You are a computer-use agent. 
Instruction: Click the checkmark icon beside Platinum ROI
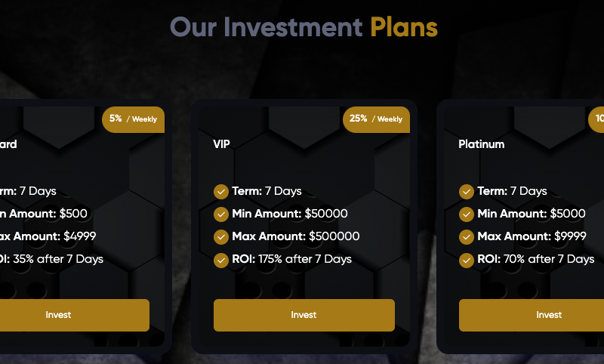click(x=467, y=260)
